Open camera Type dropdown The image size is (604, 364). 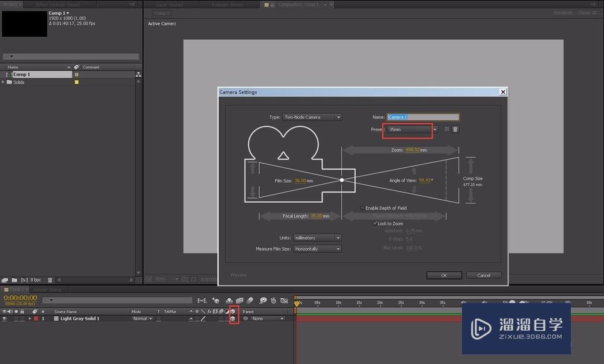(x=312, y=117)
